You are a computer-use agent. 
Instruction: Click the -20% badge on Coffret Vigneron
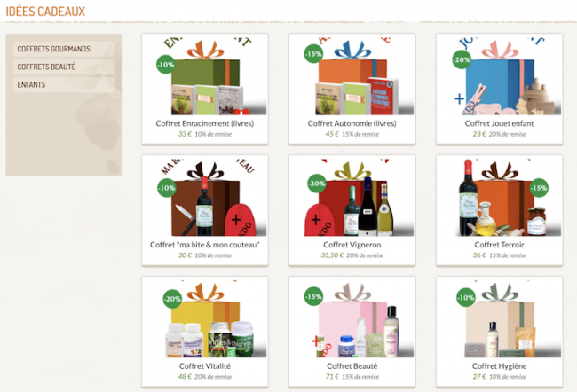tap(317, 183)
